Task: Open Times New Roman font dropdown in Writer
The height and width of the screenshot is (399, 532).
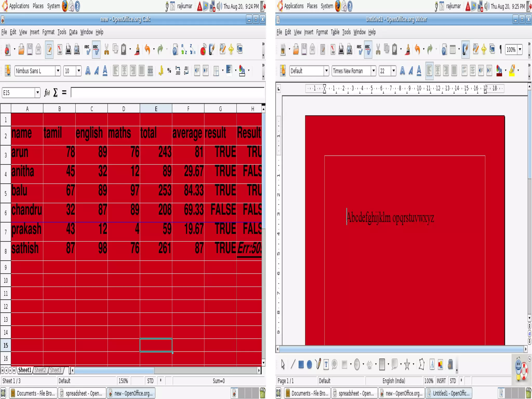Action: click(x=373, y=71)
